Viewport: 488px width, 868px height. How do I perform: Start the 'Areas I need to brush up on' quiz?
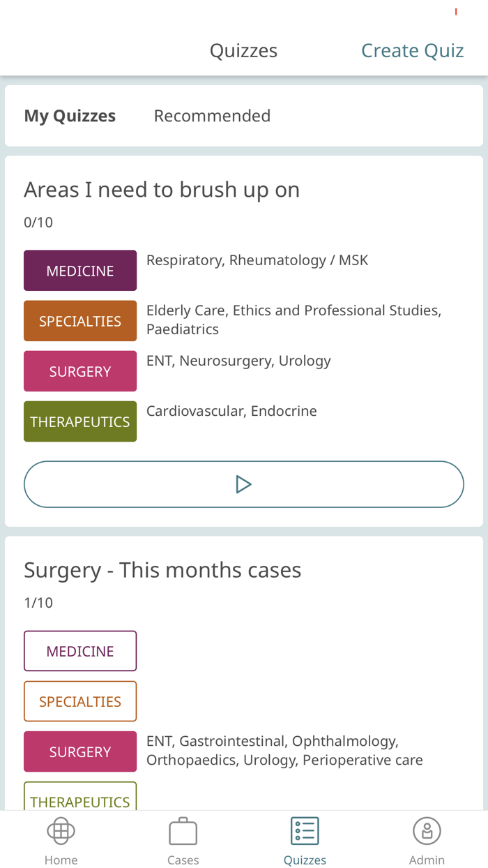coord(244,484)
